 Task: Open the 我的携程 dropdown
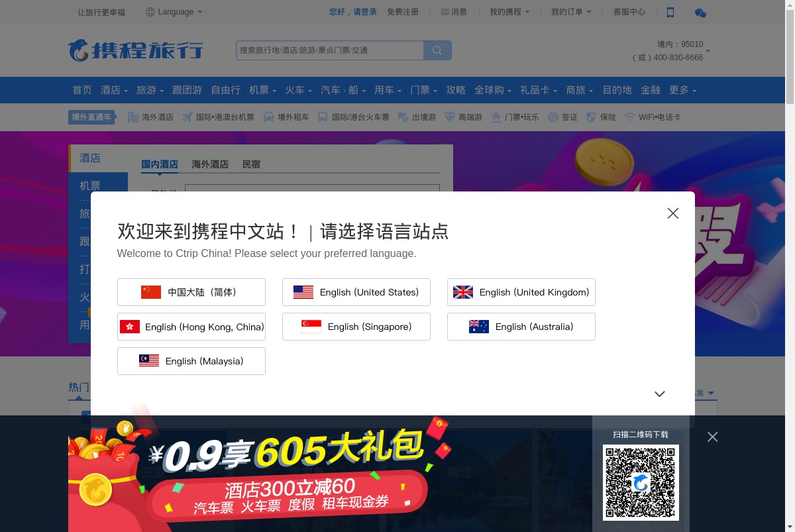coord(509,12)
